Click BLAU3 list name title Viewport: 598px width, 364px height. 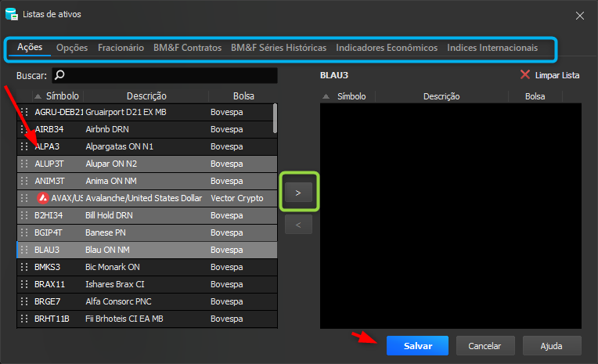tap(334, 75)
